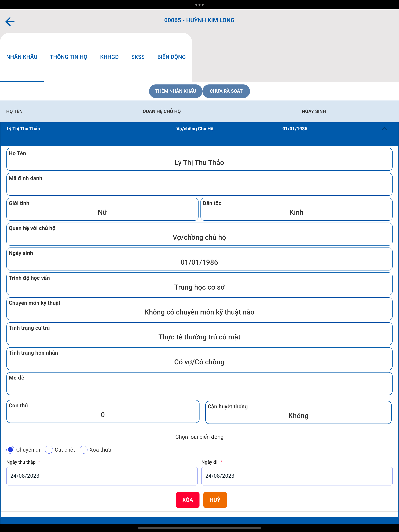The width and height of the screenshot is (399, 532).
Task: Open Tình trạng hôn nhân selector
Action: (199, 359)
